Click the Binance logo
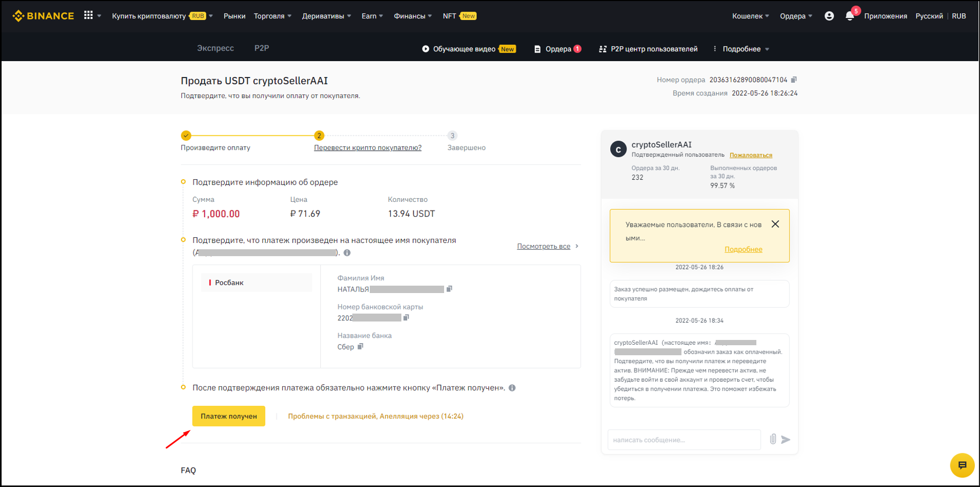Screen dimensions: 980x487 click(x=43, y=16)
